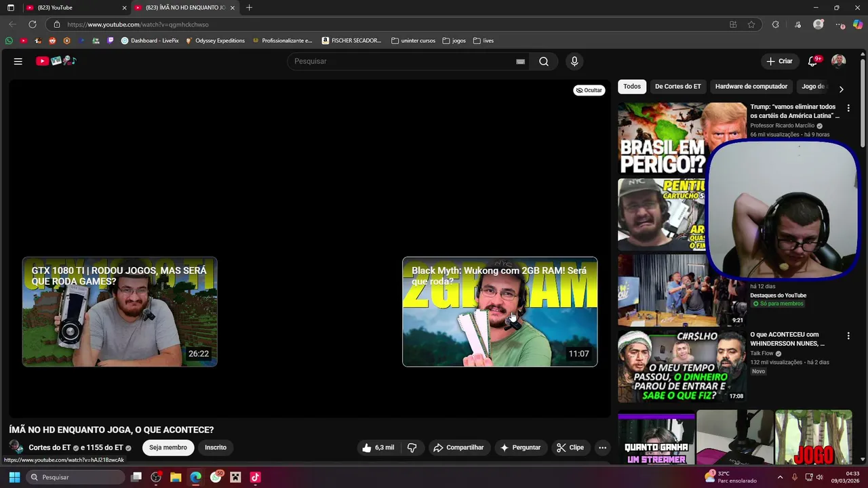Open more actions ellipsis under video

click(x=602, y=447)
